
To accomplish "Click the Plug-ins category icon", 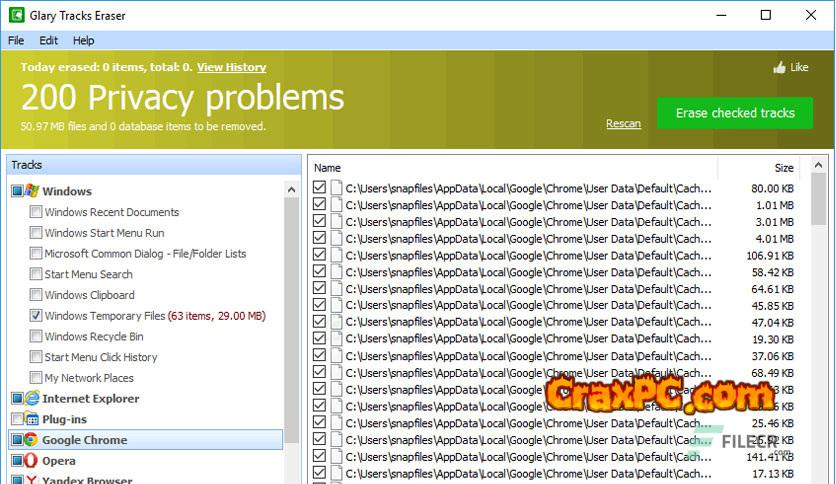I will (32, 419).
